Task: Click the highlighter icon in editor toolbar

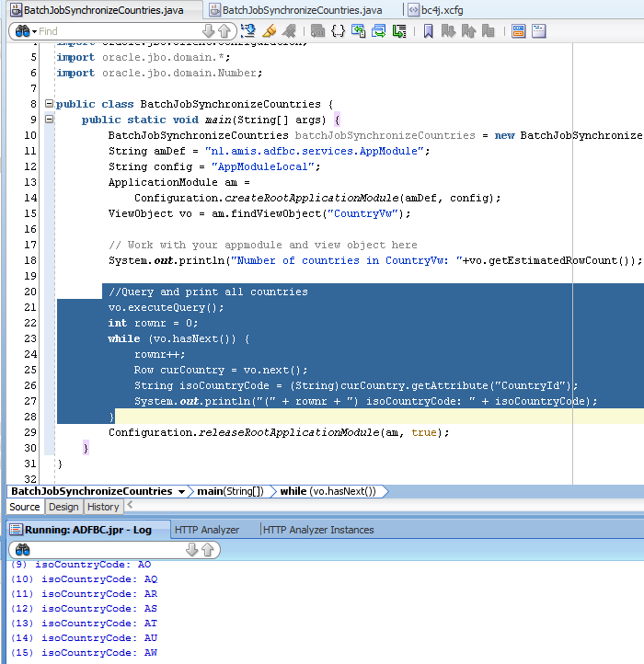Action: [269, 31]
